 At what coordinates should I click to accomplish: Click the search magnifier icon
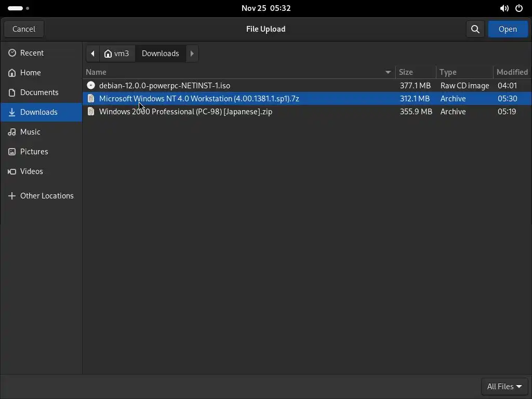click(475, 29)
